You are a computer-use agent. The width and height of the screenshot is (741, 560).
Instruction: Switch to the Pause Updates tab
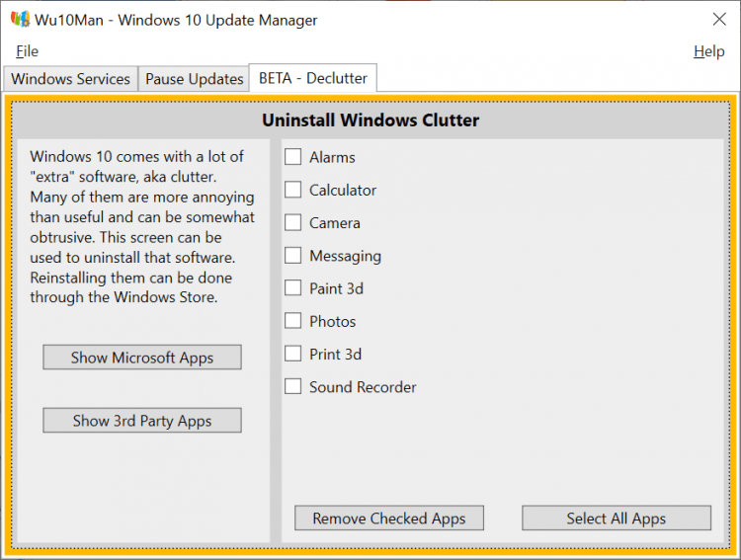click(x=194, y=78)
